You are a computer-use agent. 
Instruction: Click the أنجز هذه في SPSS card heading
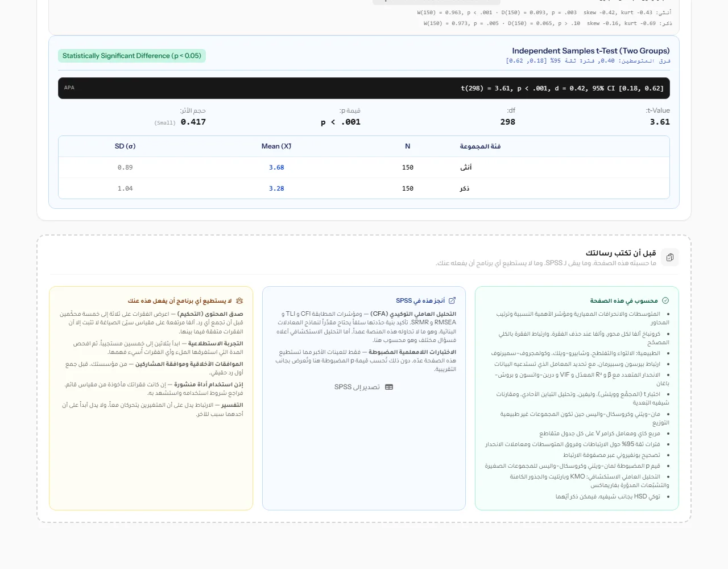(x=420, y=300)
